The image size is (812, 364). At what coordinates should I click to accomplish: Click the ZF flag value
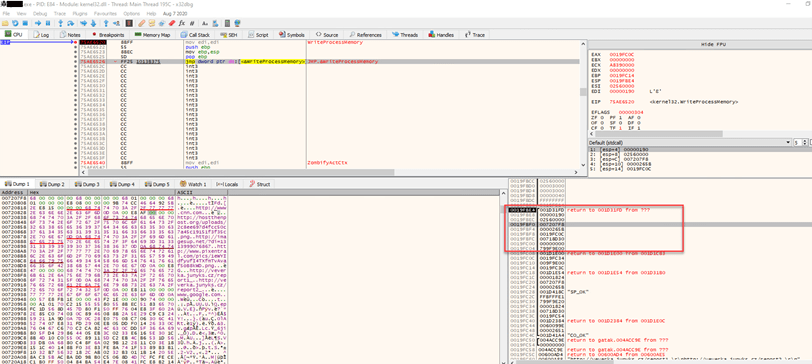click(601, 117)
